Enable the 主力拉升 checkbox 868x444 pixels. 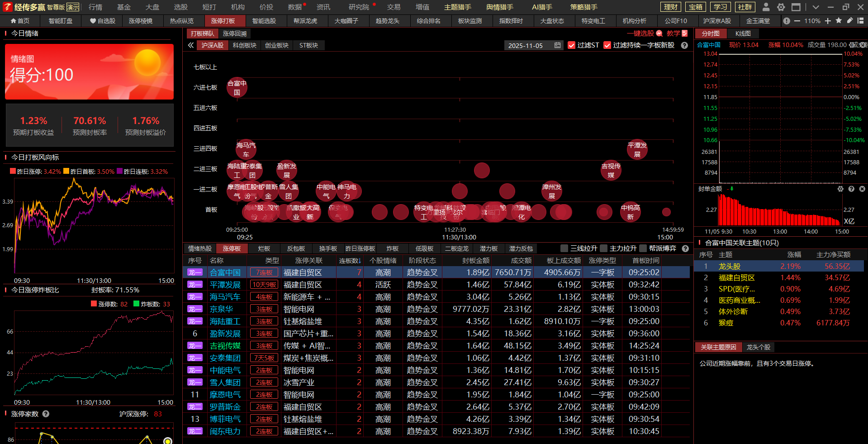(x=603, y=248)
